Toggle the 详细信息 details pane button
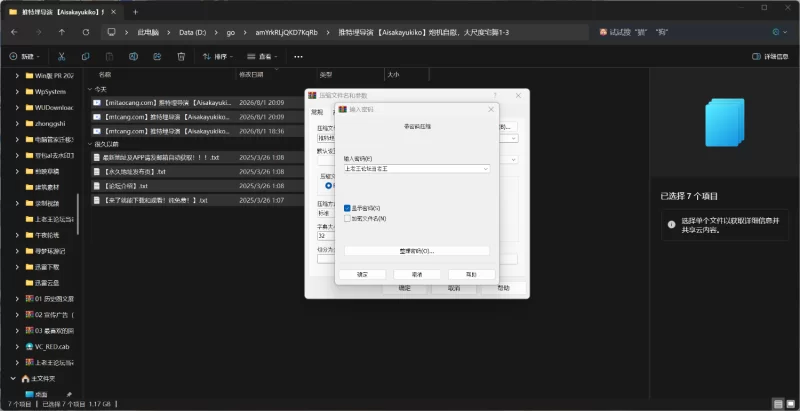 pos(770,57)
